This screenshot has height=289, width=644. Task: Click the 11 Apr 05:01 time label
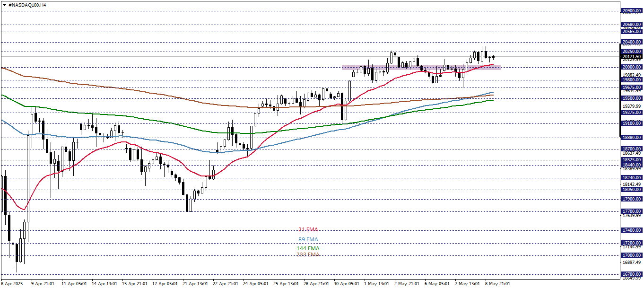(74, 284)
